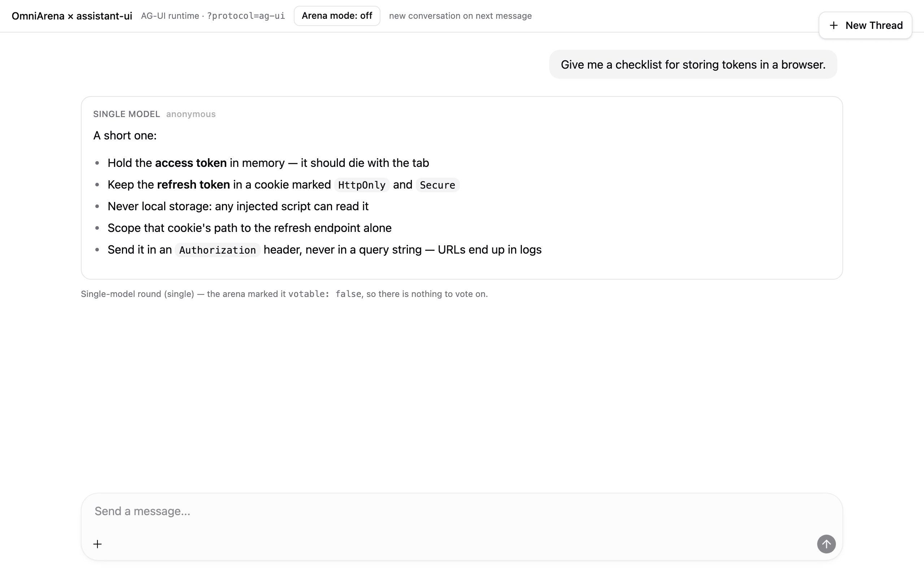Click the anonymous model name

(191, 114)
